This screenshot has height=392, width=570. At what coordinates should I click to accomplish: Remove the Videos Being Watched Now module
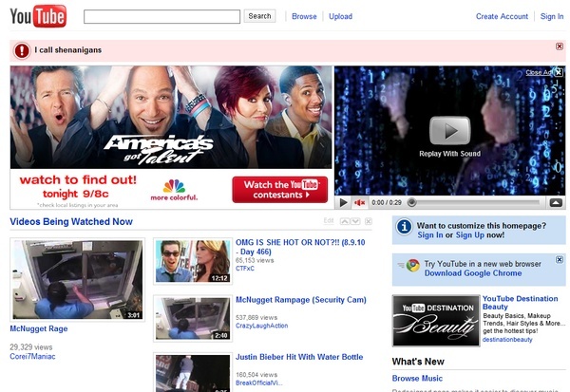pos(369,221)
